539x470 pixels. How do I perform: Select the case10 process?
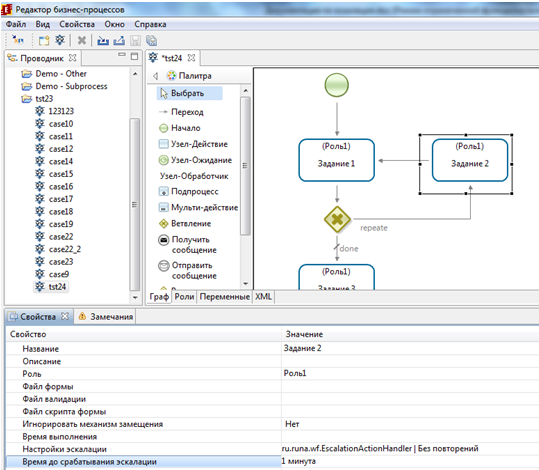(54, 124)
